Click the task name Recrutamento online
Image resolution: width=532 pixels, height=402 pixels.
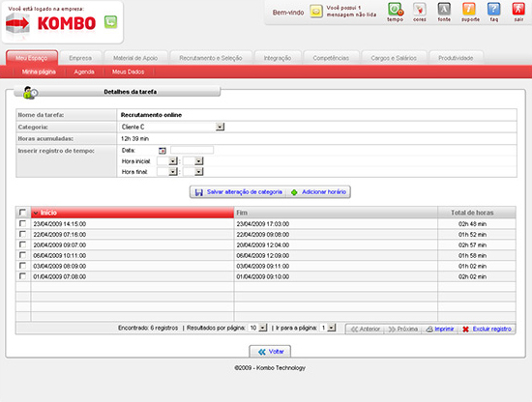coord(151,115)
